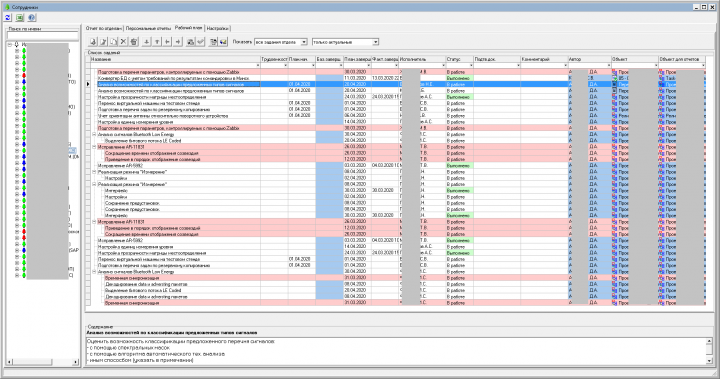Viewport: 720px width, 379px height.
Task: Click the X delete task icon
Action: click(124, 42)
